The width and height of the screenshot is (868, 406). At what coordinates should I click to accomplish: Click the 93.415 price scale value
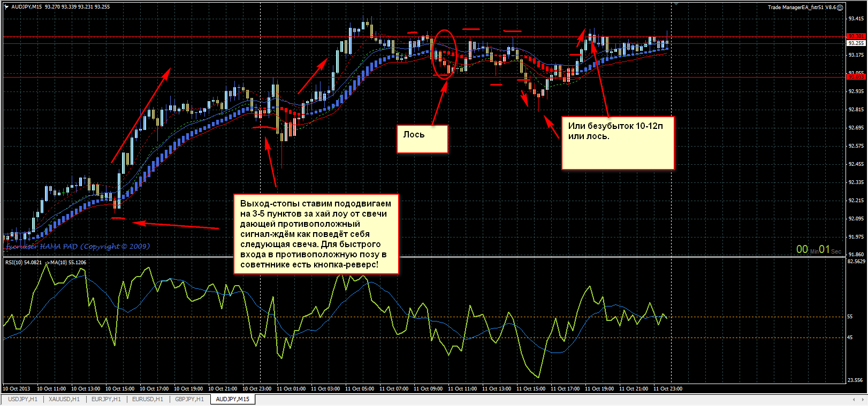click(x=856, y=18)
